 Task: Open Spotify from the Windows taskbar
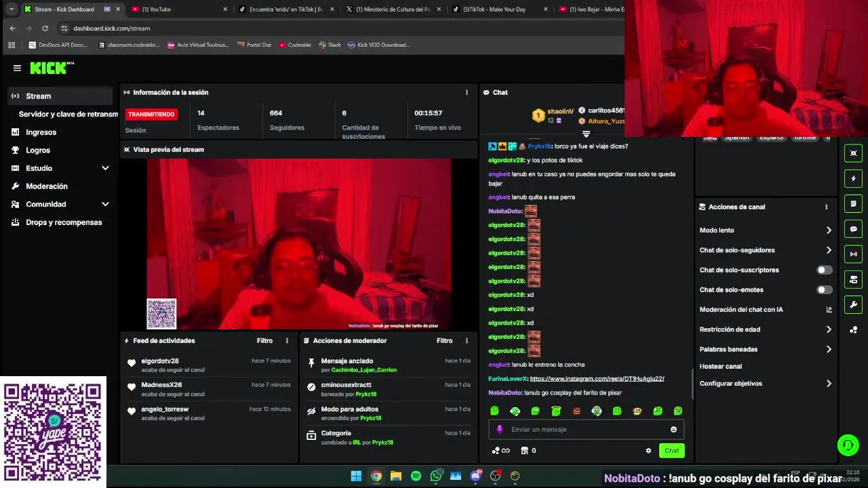(x=416, y=476)
